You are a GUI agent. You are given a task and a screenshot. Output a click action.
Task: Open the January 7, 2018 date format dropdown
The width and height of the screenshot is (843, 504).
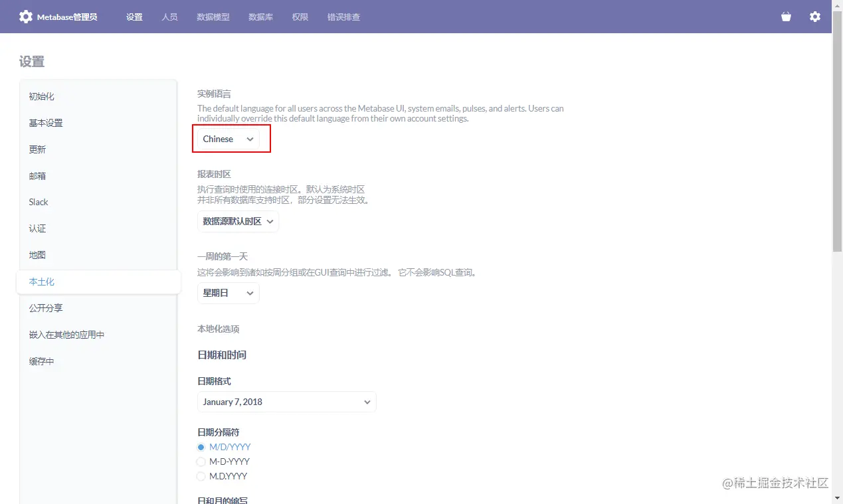[x=287, y=402]
